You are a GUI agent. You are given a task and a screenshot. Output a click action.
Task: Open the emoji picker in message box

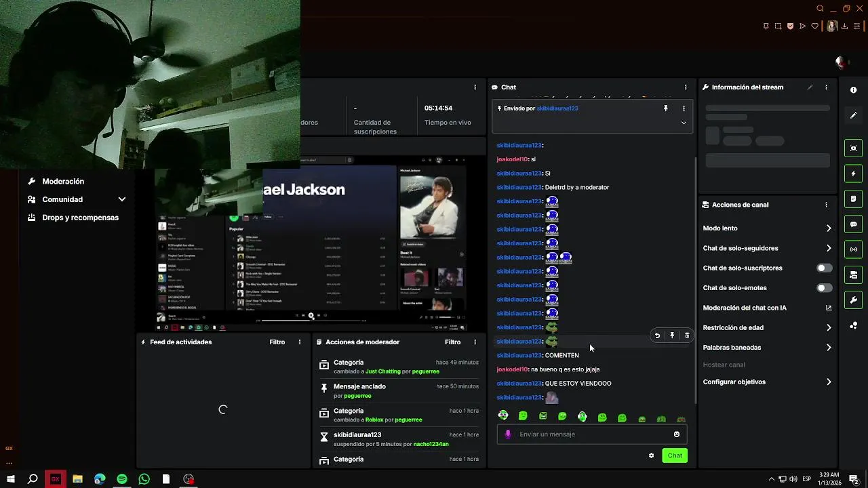pos(677,434)
